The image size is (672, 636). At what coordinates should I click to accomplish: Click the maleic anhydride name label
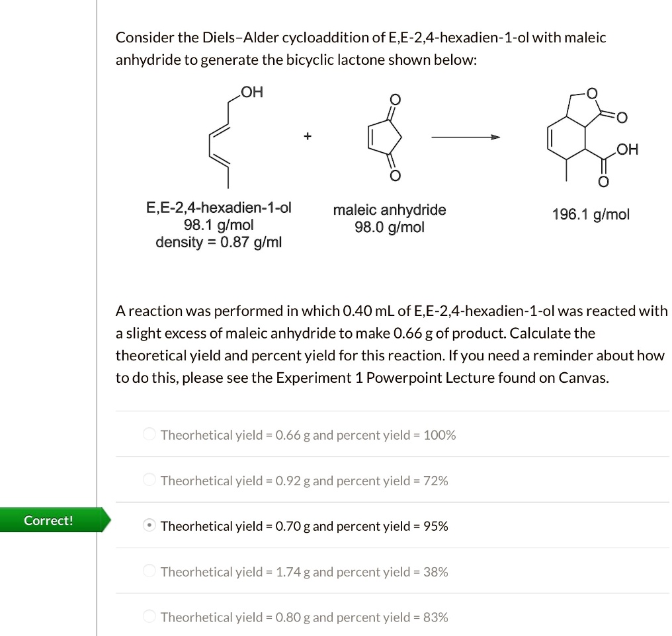pyautogui.click(x=390, y=210)
